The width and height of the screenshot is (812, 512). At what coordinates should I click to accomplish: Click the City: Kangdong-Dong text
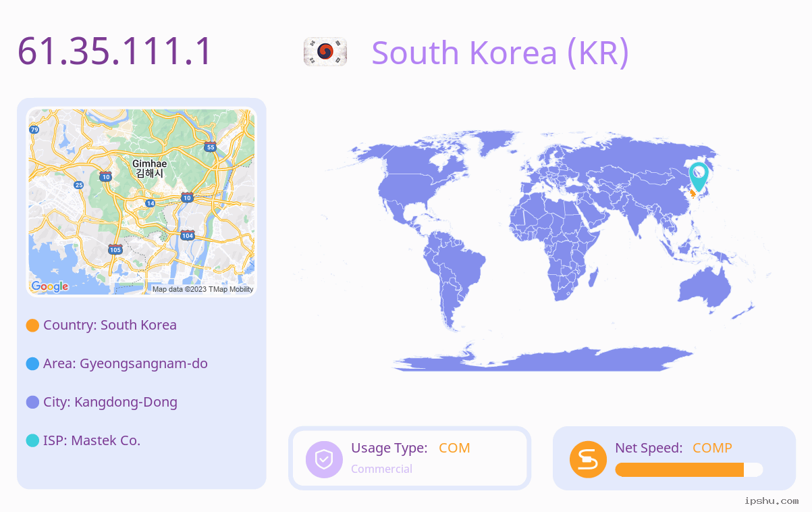pyautogui.click(x=110, y=402)
